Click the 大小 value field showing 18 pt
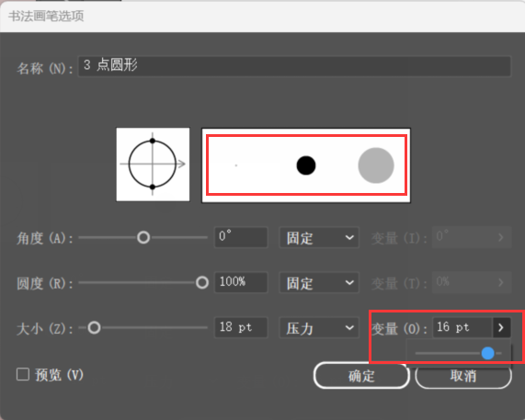 point(241,327)
